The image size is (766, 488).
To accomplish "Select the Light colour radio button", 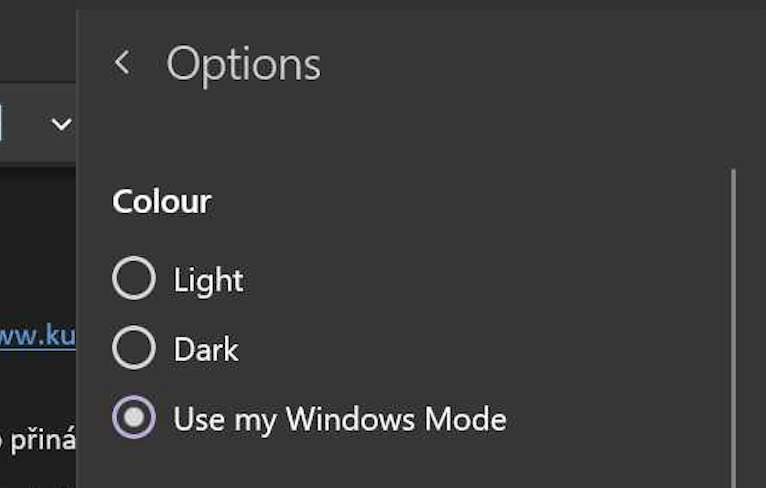I will coord(134,279).
